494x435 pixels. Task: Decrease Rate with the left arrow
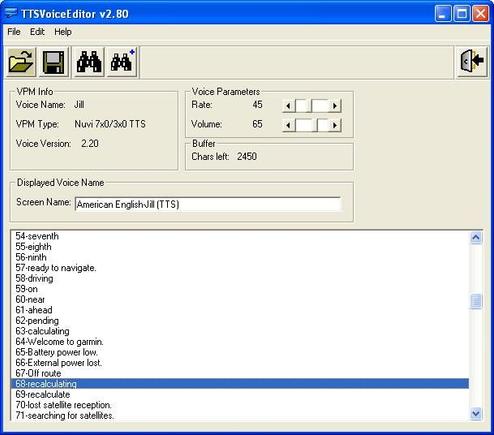[289, 106]
